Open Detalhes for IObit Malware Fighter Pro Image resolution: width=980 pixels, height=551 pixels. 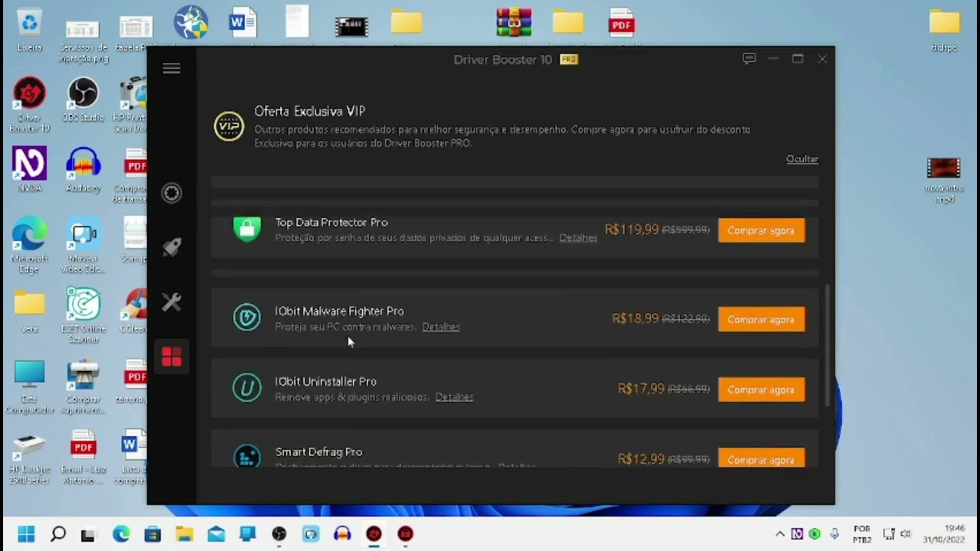click(441, 327)
